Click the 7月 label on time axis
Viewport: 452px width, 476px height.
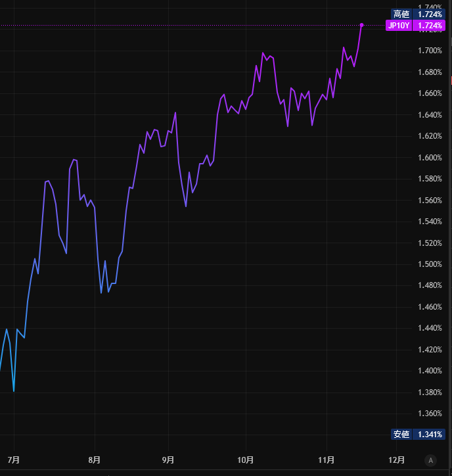14,460
